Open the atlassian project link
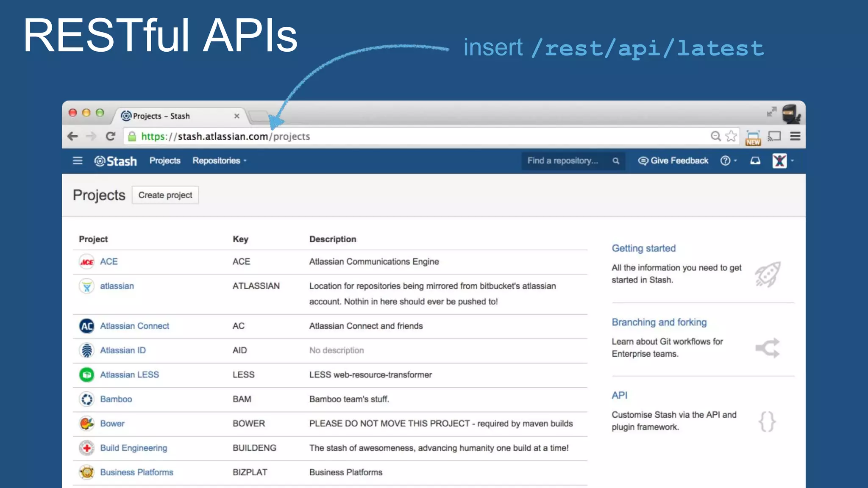The height and width of the screenshot is (488, 868). (117, 286)
